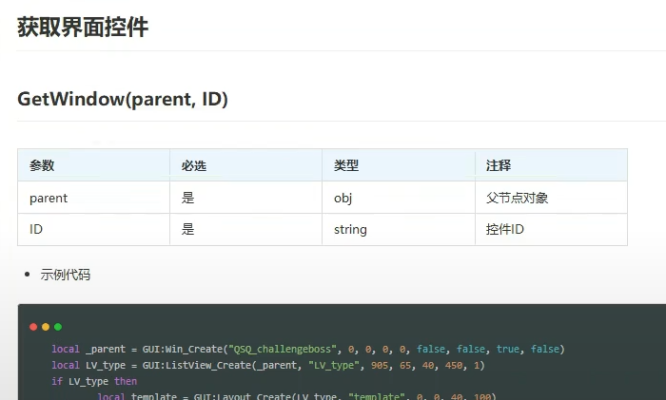Click the 控件ID description cell

[504, 230]
